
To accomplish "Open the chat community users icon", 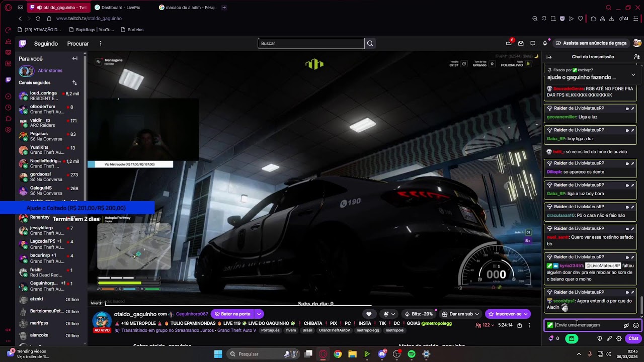I will (x=636, y=57).
